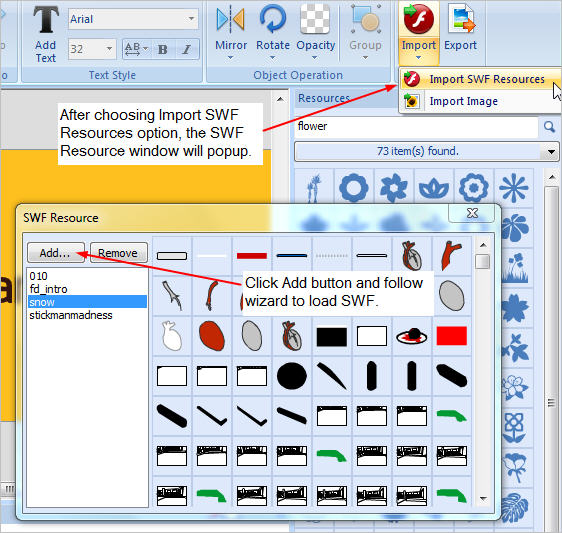Click the search magnifier in Resources
562x533 pixels.
click(549, 126)
